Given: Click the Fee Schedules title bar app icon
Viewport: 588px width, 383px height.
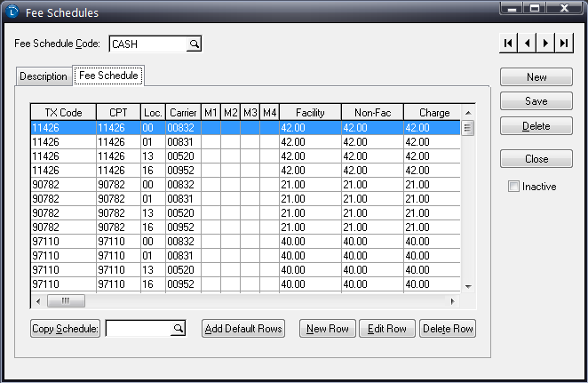Looking at the screenshot, I should click(12, 12).
